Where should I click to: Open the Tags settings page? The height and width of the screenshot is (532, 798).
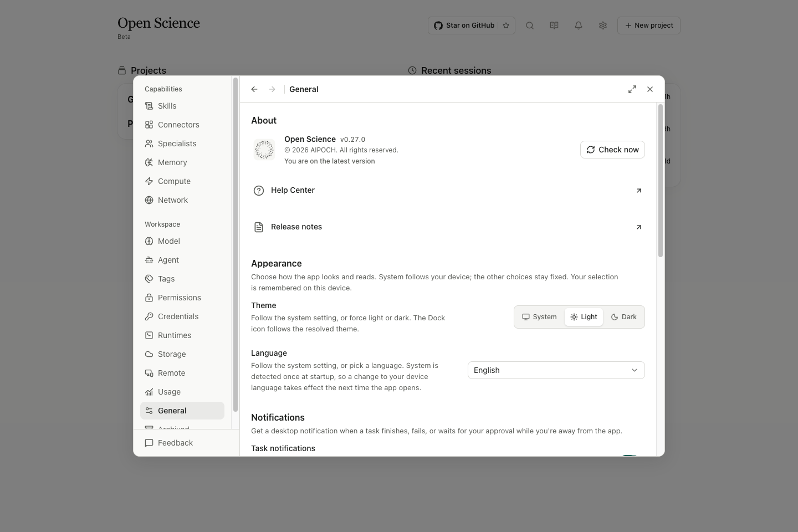[x=182, y=279]
